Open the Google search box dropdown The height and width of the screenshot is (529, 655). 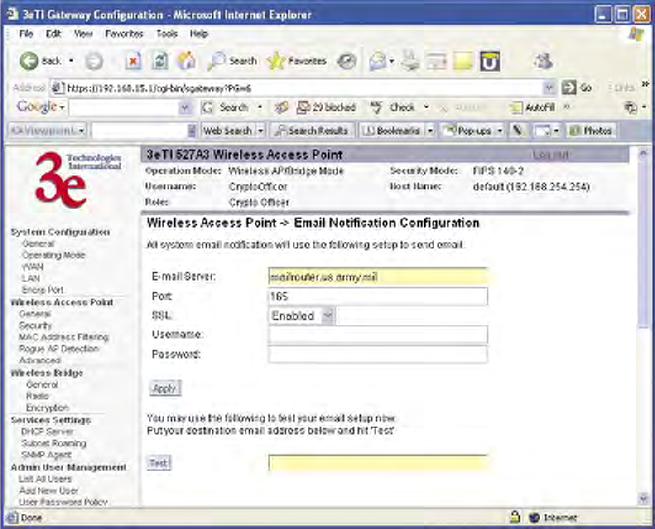(x=184, y=108)
